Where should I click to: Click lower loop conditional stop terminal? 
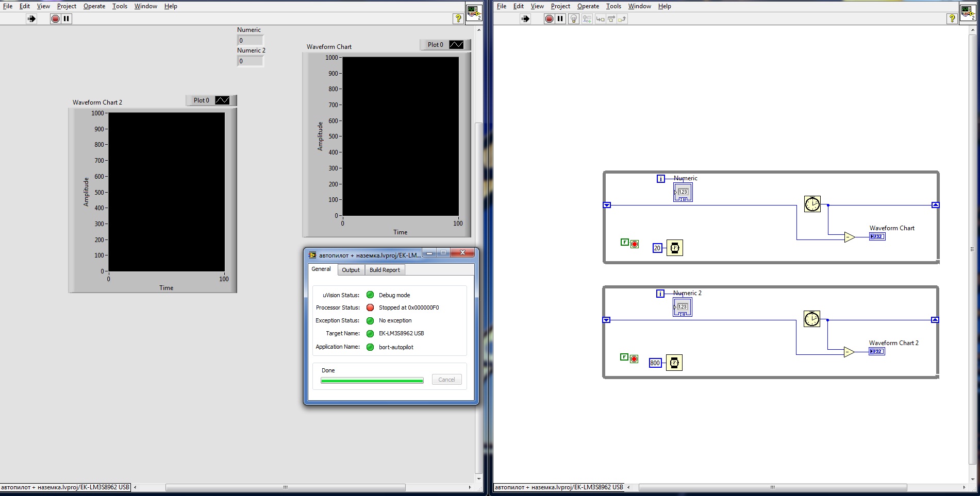634,359
